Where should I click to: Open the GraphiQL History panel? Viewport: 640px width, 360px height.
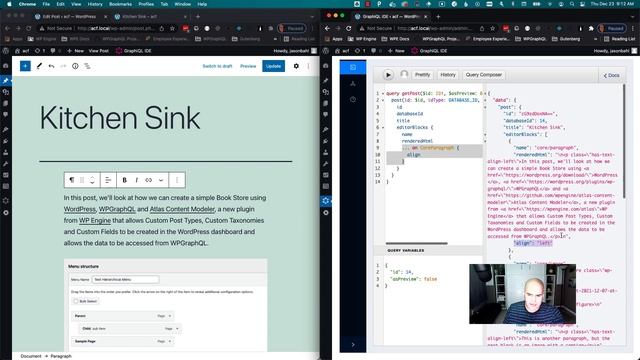448,75
